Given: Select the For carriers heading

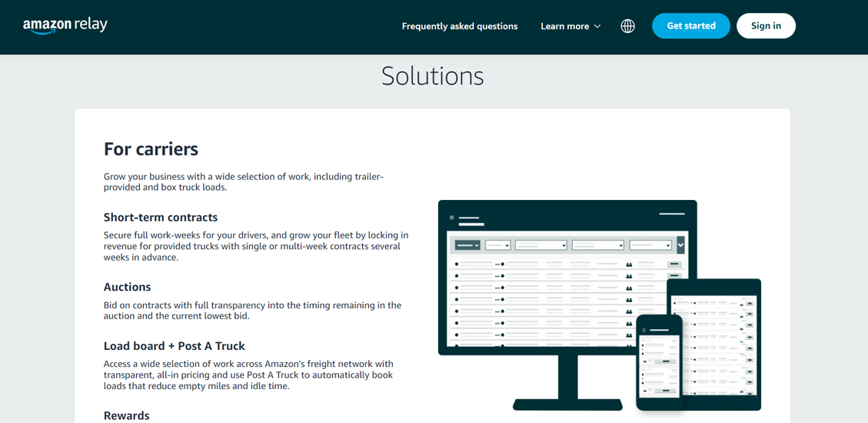Looking at the screenshot, I should click(x=151, y=149).
